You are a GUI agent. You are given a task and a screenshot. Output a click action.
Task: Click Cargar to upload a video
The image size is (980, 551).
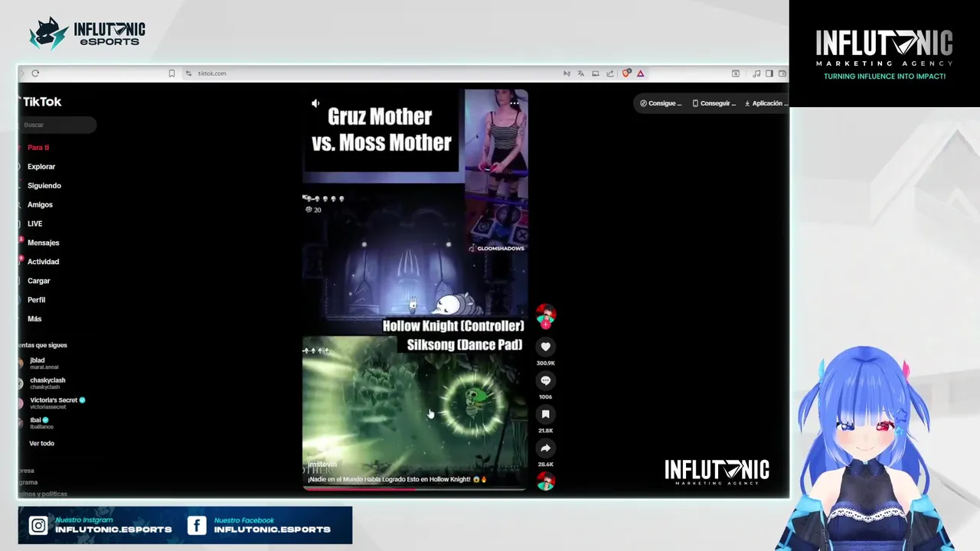coord(38,281)
